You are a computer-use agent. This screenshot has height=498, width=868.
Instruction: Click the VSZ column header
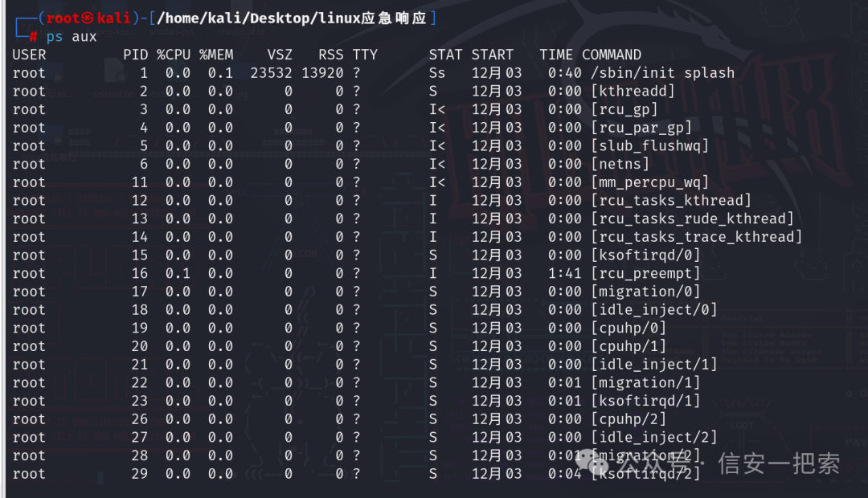pyautogui.click(x=280, y=55)
